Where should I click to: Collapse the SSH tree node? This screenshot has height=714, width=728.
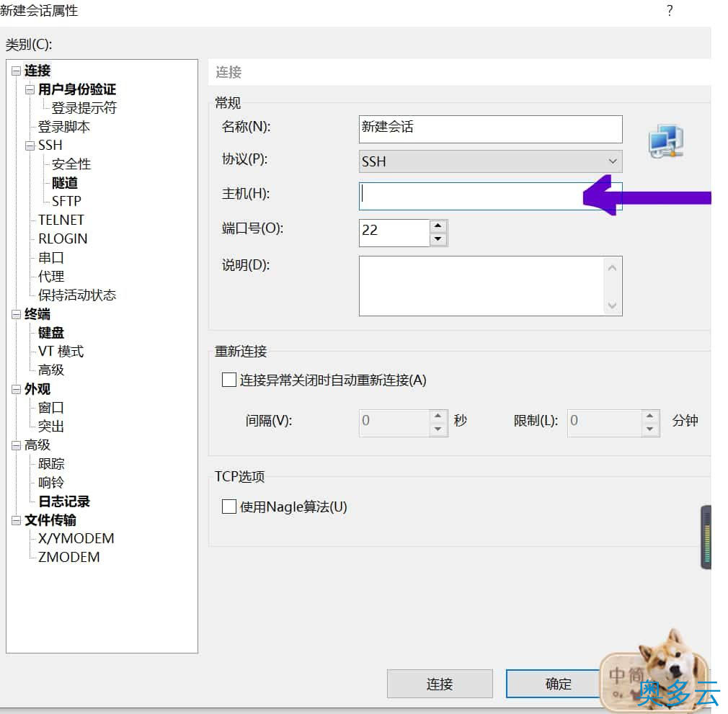30,146
